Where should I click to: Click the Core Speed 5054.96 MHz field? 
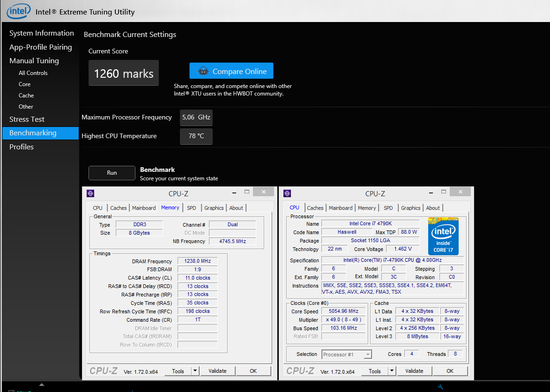343,311
